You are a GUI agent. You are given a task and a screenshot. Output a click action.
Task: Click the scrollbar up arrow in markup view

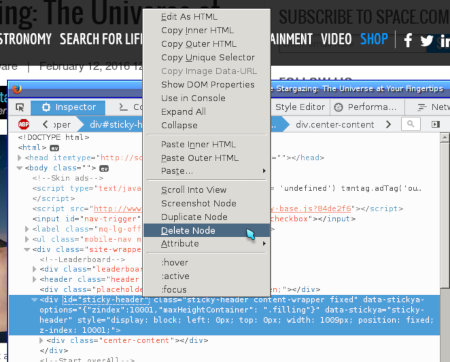click(x=444, y=138)
